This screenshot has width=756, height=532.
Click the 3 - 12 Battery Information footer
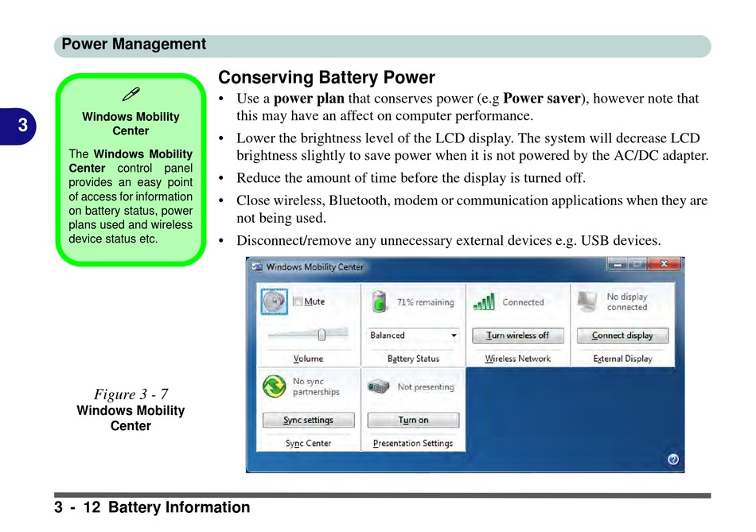coord(152,507)
